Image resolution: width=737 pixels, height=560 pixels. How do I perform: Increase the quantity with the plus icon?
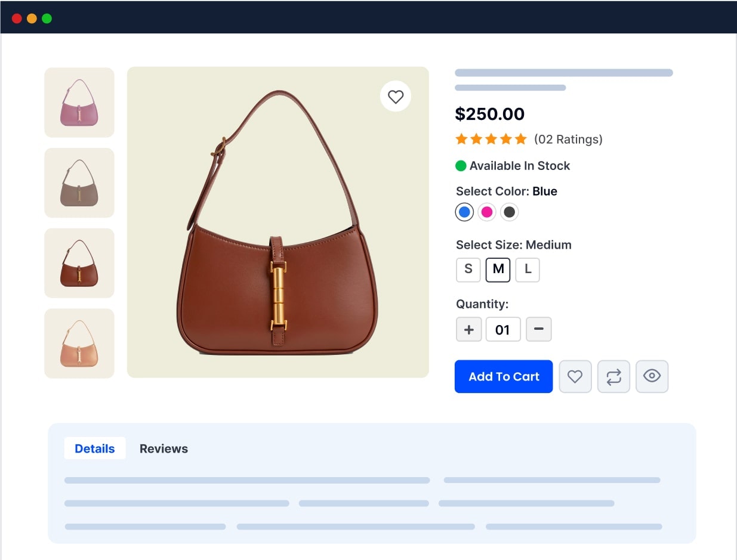pos(468,329)
